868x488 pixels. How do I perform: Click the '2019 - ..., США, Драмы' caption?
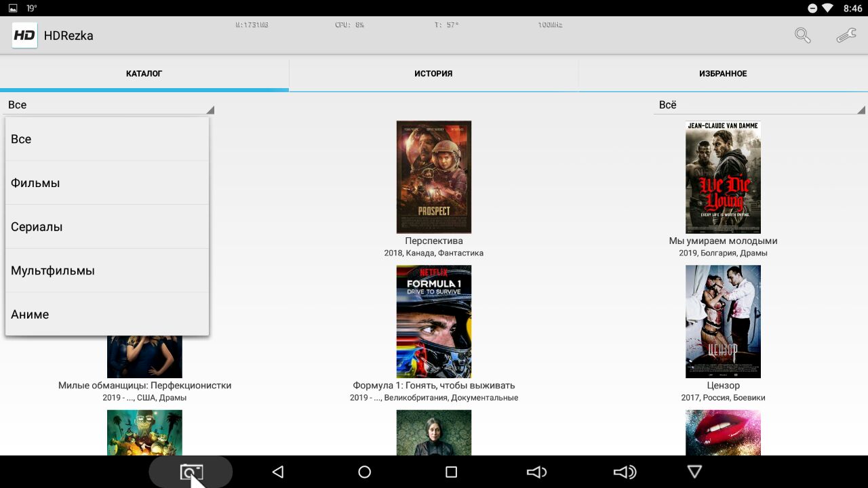pyautogui.click(x=144, y=398)
